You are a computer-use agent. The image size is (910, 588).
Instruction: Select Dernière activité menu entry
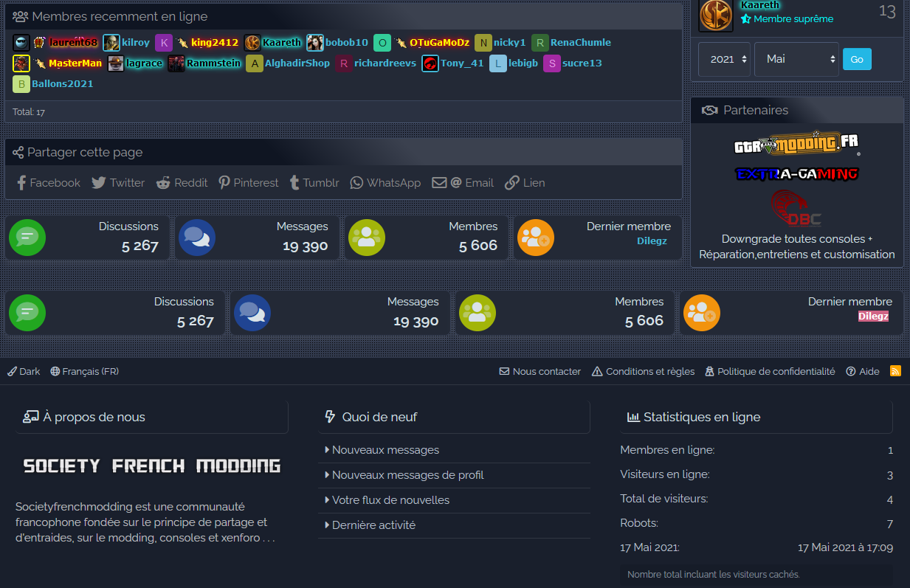373,525
